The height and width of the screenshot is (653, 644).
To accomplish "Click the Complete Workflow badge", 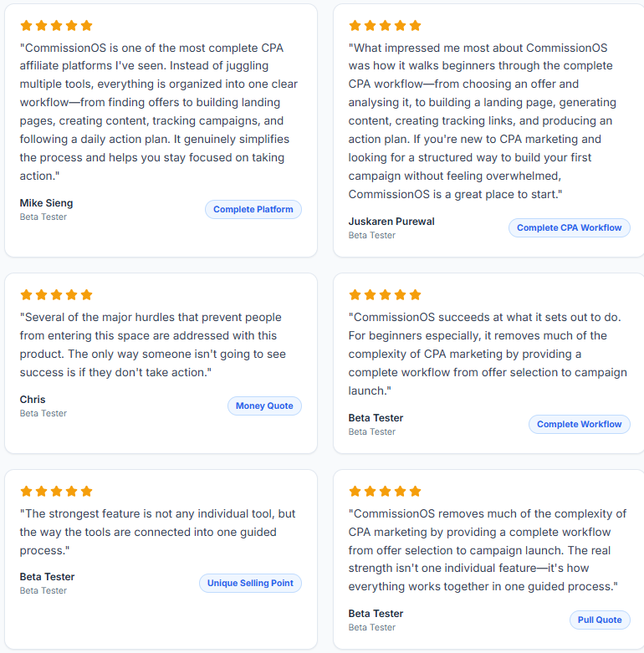I will click(579, 425).
